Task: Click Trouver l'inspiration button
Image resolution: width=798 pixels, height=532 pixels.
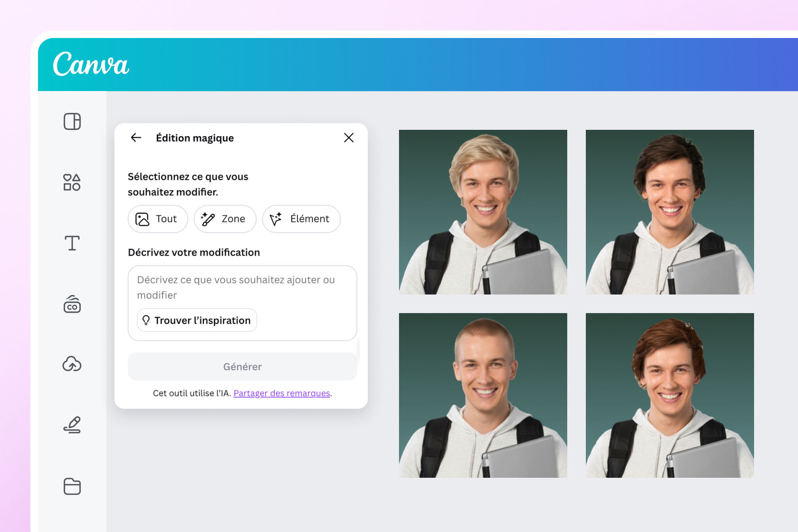Action: [197, 320]
